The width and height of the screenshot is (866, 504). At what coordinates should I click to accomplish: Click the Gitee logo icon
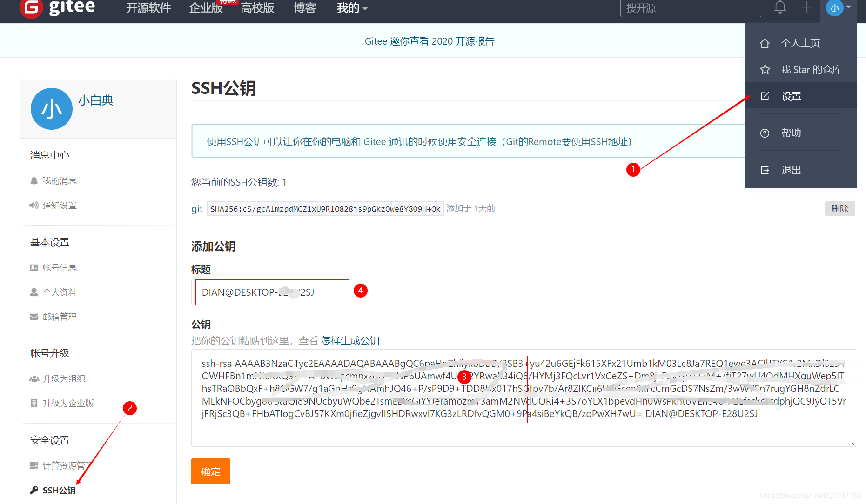click(x=32, y=8)
